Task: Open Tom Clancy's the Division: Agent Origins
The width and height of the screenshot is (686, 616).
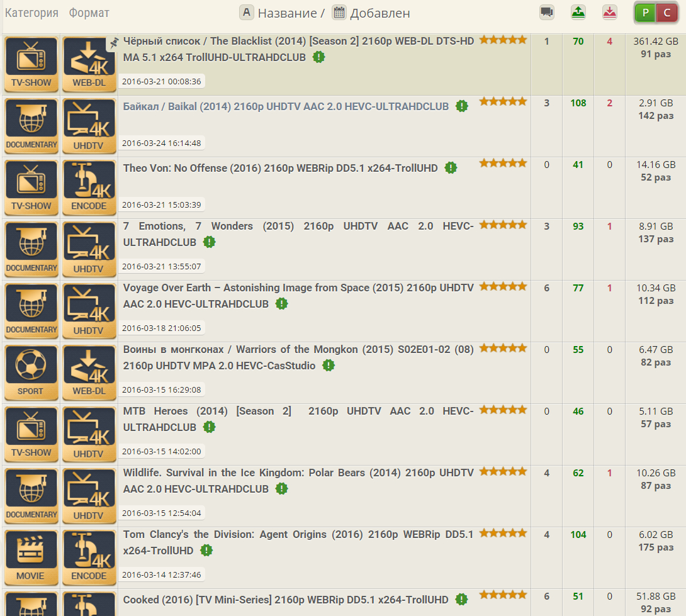Action: coord(298,534)
